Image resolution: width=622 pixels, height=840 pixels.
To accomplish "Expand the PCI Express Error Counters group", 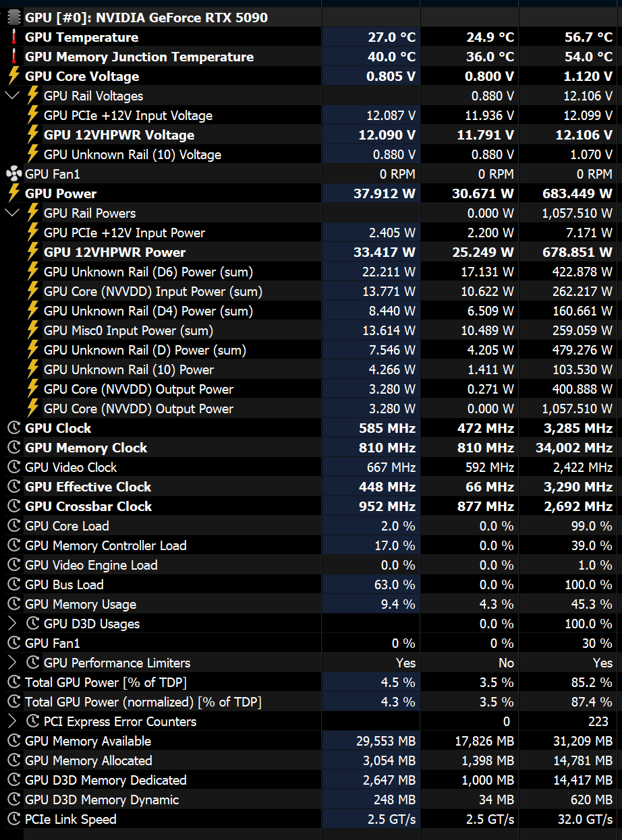I will click(x=12, y=721).
